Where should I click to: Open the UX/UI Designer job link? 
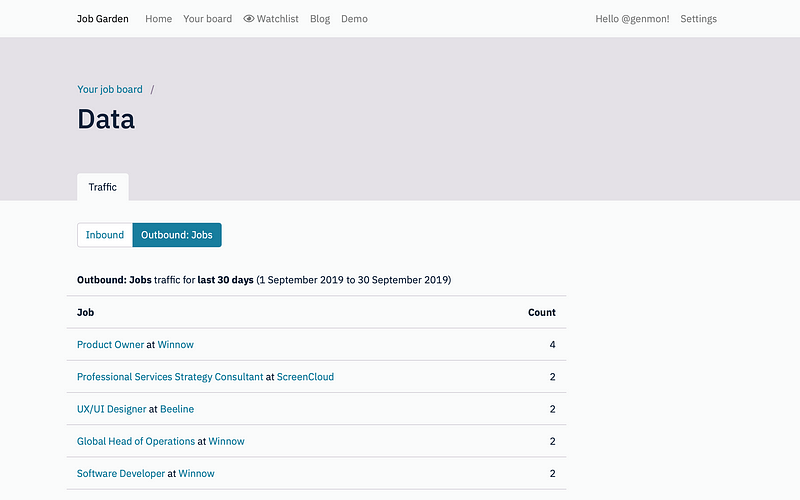point(111,409)
